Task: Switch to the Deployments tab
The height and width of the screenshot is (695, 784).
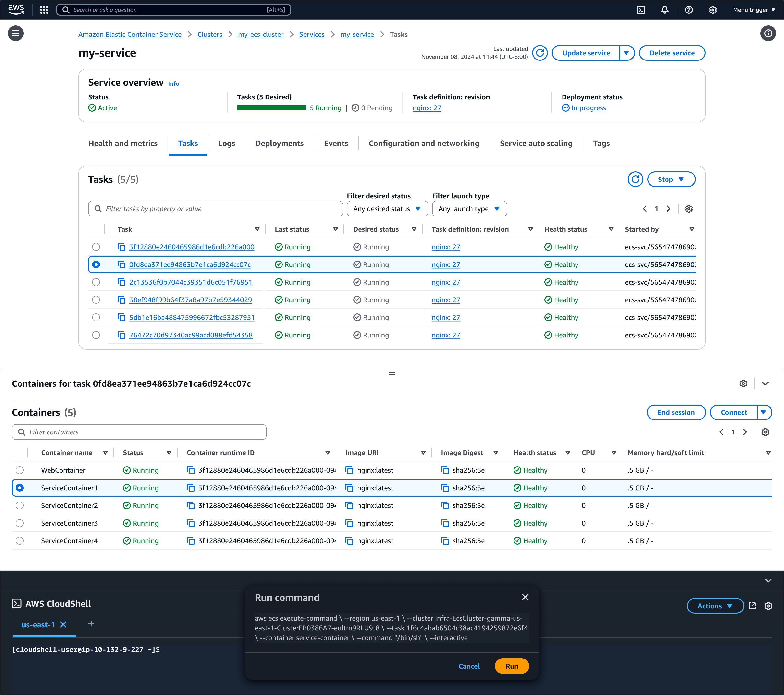Action: pyautogui.click(x=279, y=143)
